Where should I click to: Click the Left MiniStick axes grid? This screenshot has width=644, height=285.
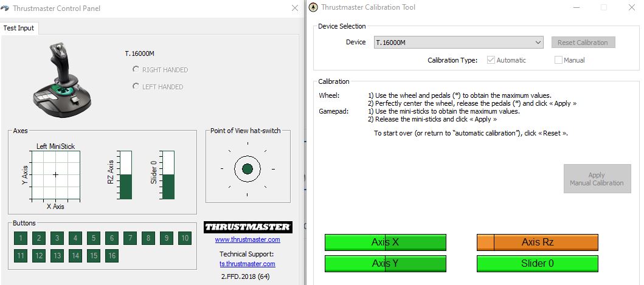click(55, 174)
